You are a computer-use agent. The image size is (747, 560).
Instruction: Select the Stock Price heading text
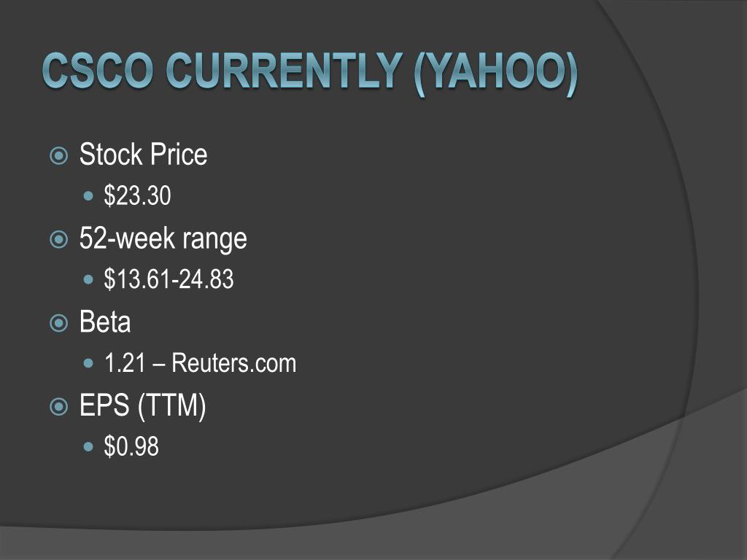[x=144, y=155]
